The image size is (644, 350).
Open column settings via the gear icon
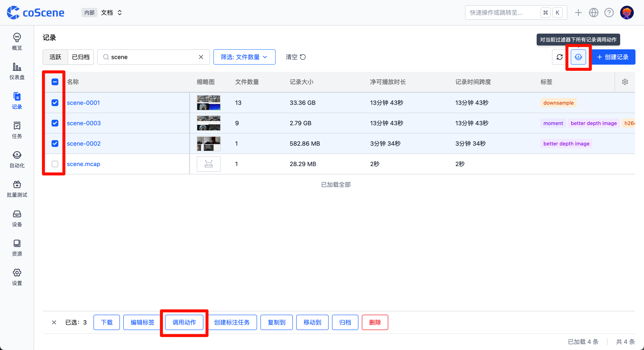[625, 82]
